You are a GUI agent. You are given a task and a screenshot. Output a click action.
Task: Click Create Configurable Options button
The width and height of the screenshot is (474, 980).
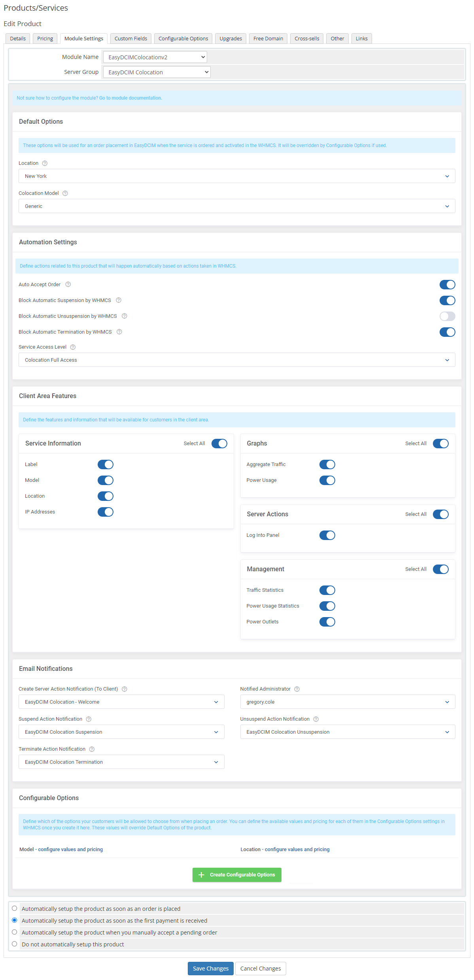237,875
